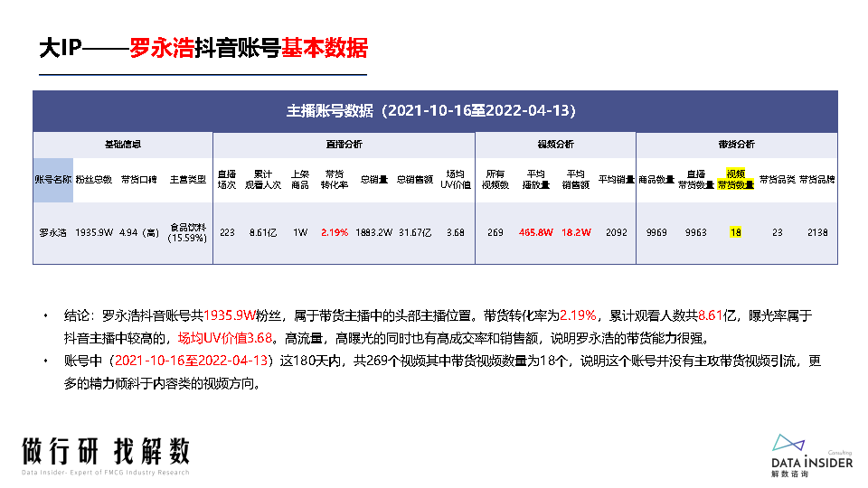Click the red 465.8W average plays cell
The image size is (868, 488).
(x=536, y=233)
